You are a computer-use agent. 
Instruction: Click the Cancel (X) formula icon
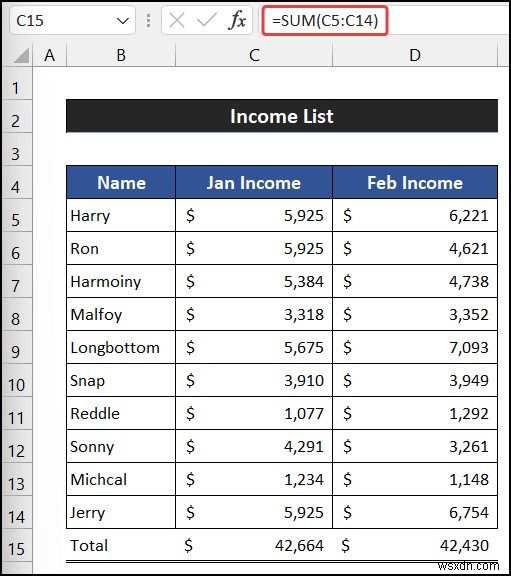pyautogui.click(x=177, y=21)
